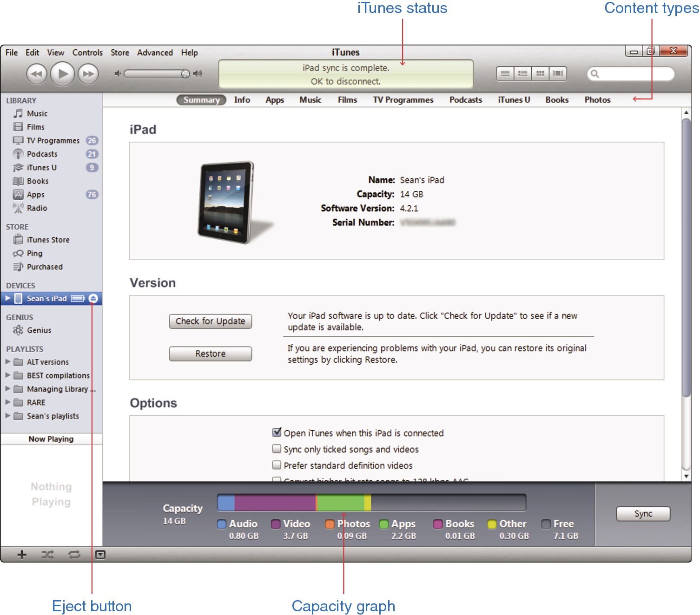This screenshot has height=615, width=700.
Task: Tick Sync only ticked songs and videos
Action: [x=277, y=449]
